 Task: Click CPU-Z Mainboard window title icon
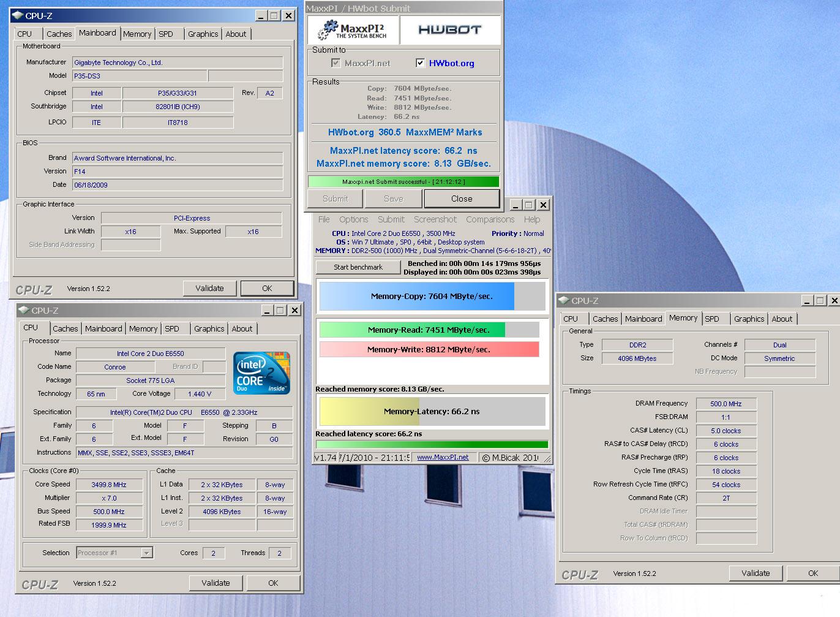pyautogui.click(x=18, y=15)
